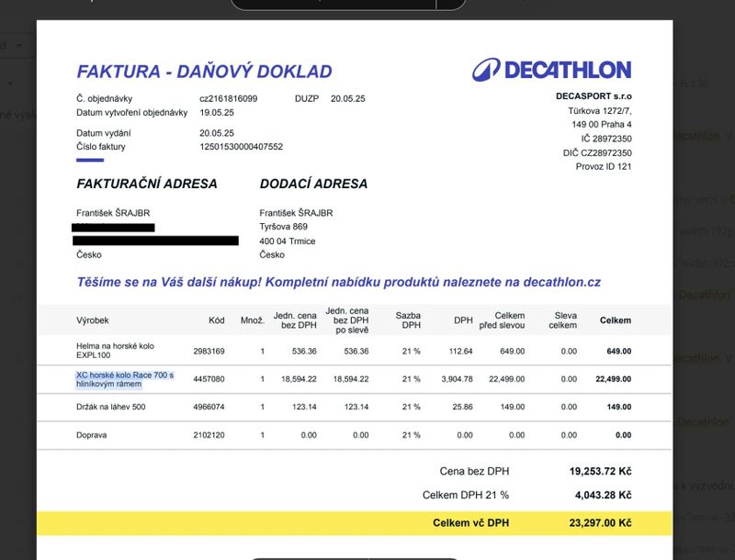Click 'Türkova 1272/7,' address line
Screen dimensions: 735x560
coord(600,111)
